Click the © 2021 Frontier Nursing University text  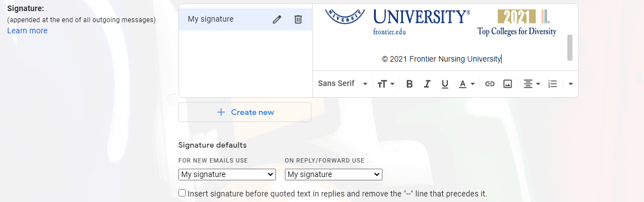[442, 59]
